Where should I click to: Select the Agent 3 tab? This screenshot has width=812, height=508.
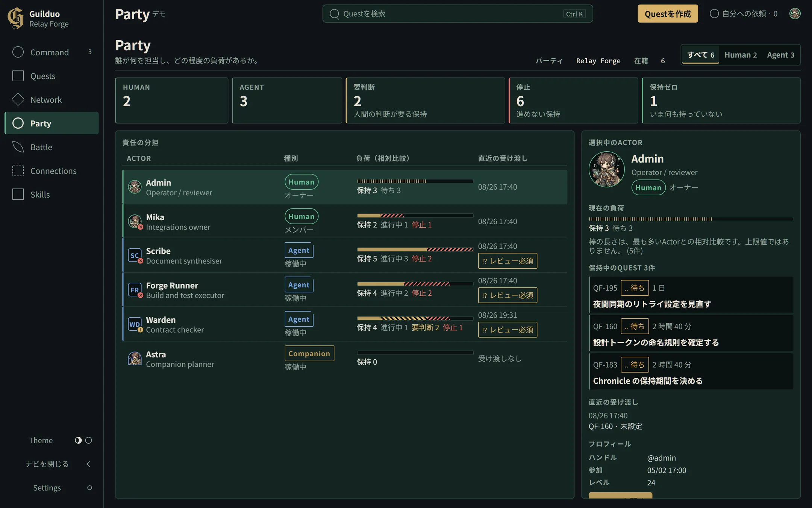tap(780, 55)
